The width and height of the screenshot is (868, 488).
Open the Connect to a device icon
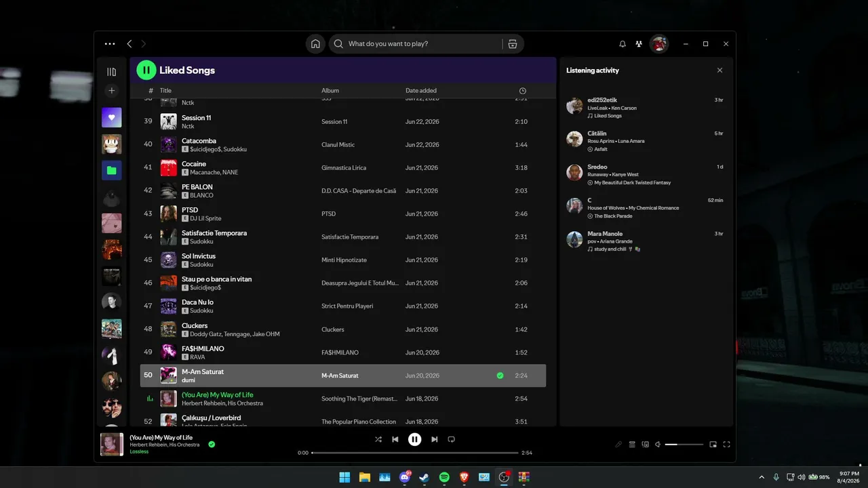[x=645, y=445]
